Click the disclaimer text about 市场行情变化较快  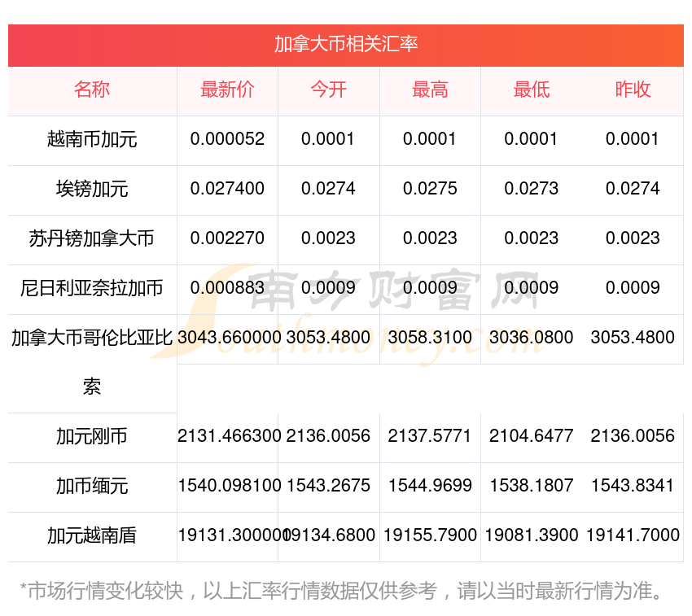341,592
